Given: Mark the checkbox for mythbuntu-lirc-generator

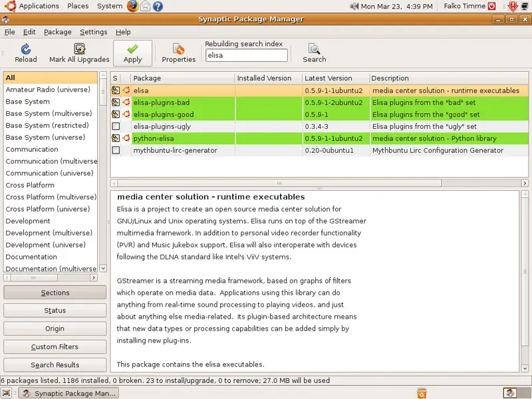Looking at the screenshot, I should [116, 150].
